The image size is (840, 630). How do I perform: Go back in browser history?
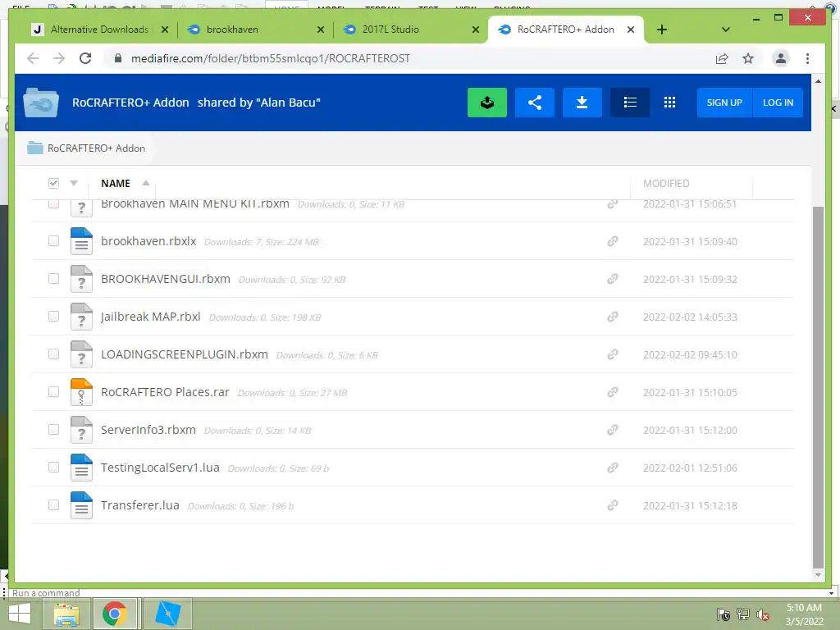33,58
